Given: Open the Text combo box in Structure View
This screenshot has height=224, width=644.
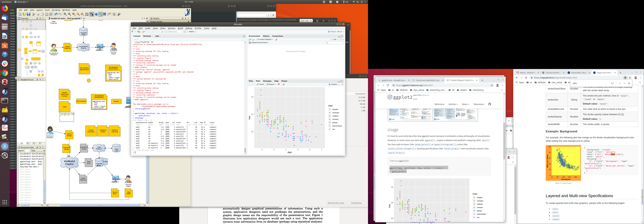Looking at the screenshot, I should (x=38, y=151).
